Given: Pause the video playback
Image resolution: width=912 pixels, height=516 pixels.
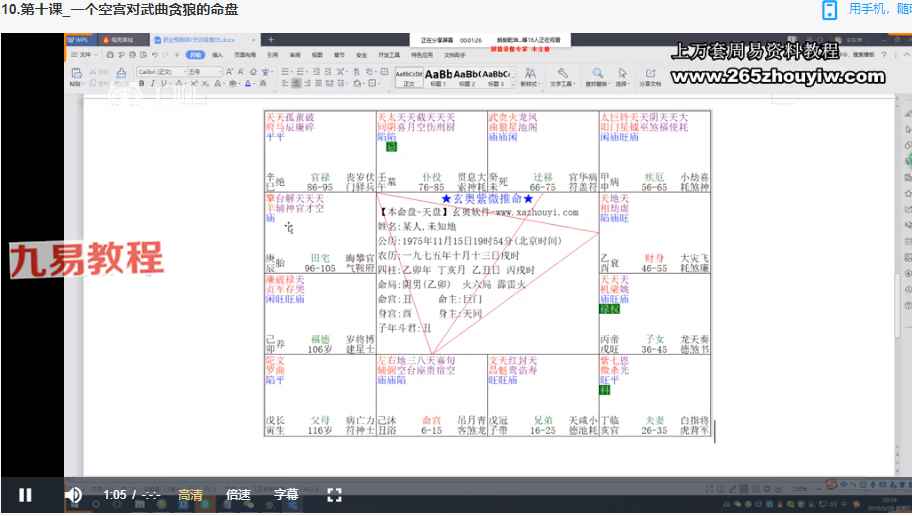Looking at the screenshot, I should click(x=25, y=494).
